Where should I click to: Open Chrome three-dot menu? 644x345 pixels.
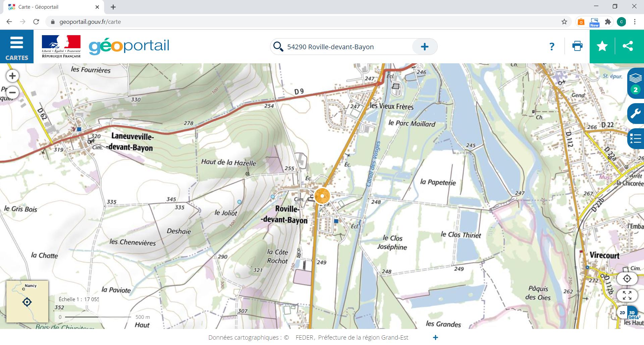pos(635,22)
